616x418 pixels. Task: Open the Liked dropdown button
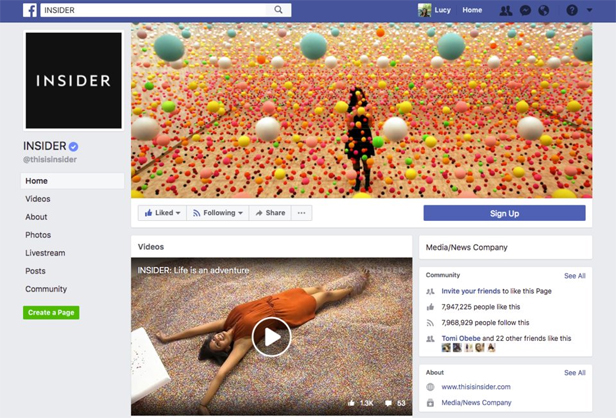coord(162,213)
